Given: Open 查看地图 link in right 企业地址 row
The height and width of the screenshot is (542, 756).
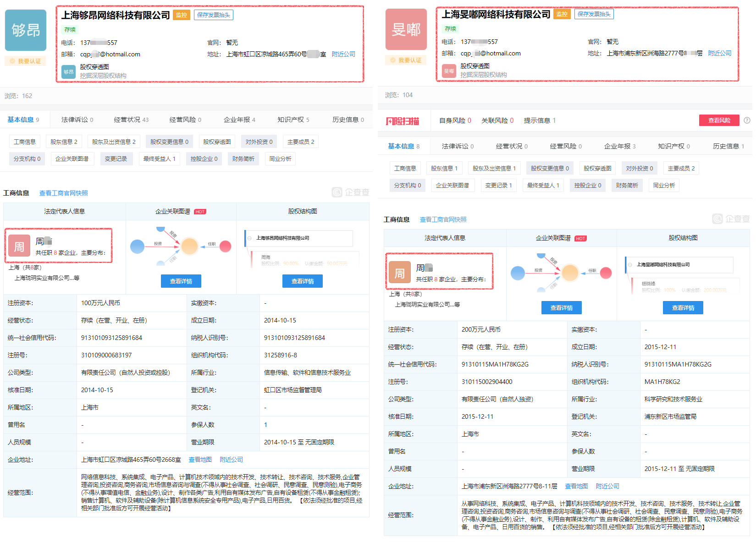Looking at the screenshot, I should pyautogui.click(x=576, y=486).
